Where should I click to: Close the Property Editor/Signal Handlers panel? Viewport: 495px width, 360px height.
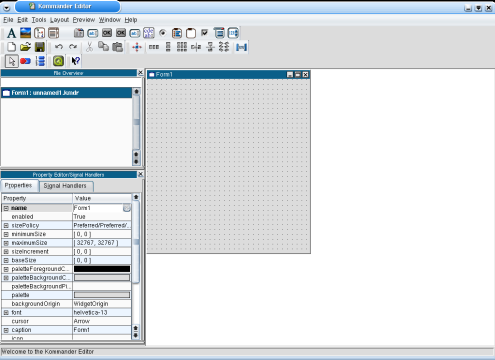(x=141, y=174)
